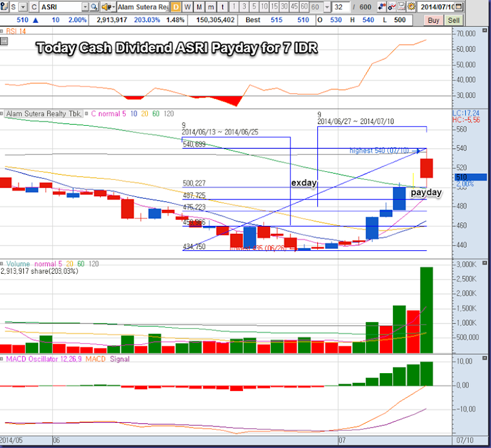Switch to minute (m) chart period

(x=211, y=7)
